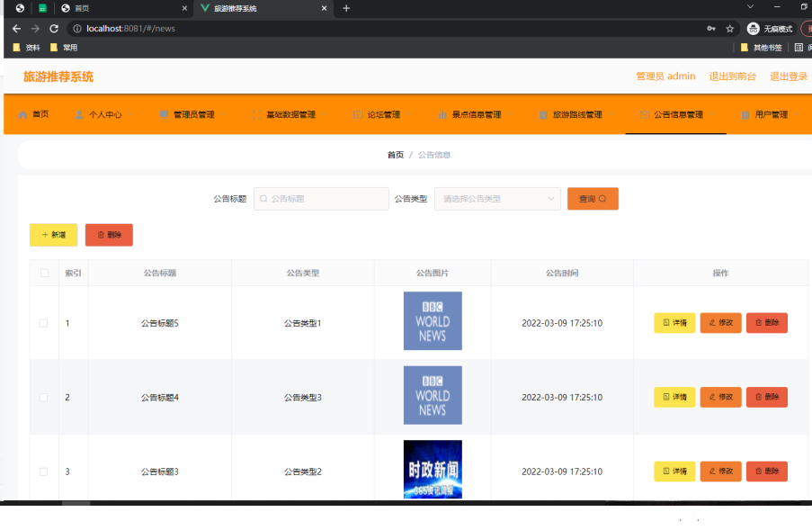Screen dimensions: 812x530
Task: Click the home icon in the 首页 menu
Action: coord(22,115)
